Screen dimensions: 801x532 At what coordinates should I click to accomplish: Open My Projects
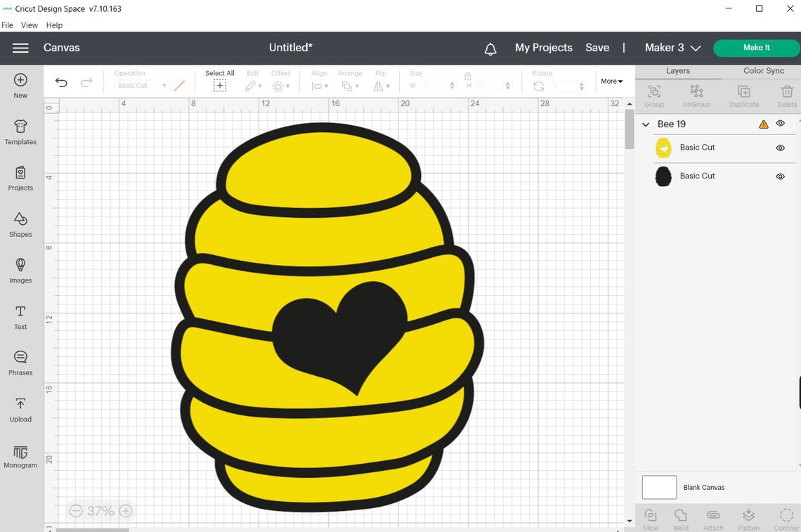(x=543, y=47)
